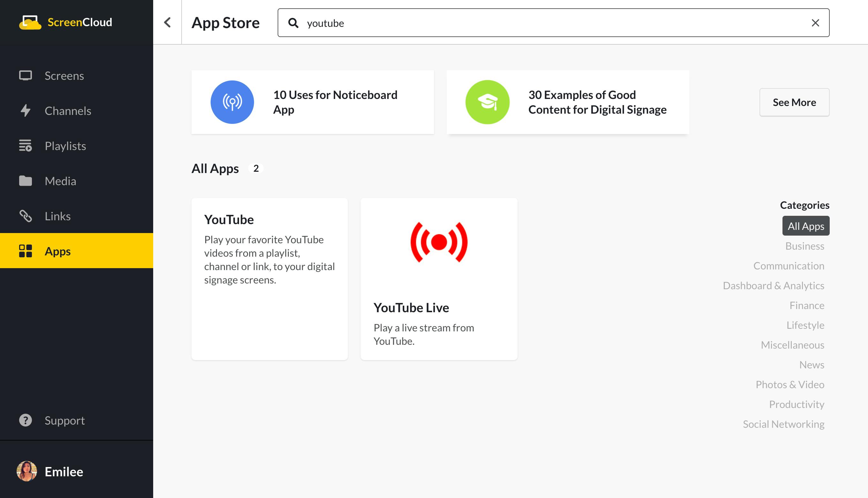Click the red YouTube Live broadcast icon
This screenshot has width=868, height=498.
pyautogui.click(x=439, y=242)
